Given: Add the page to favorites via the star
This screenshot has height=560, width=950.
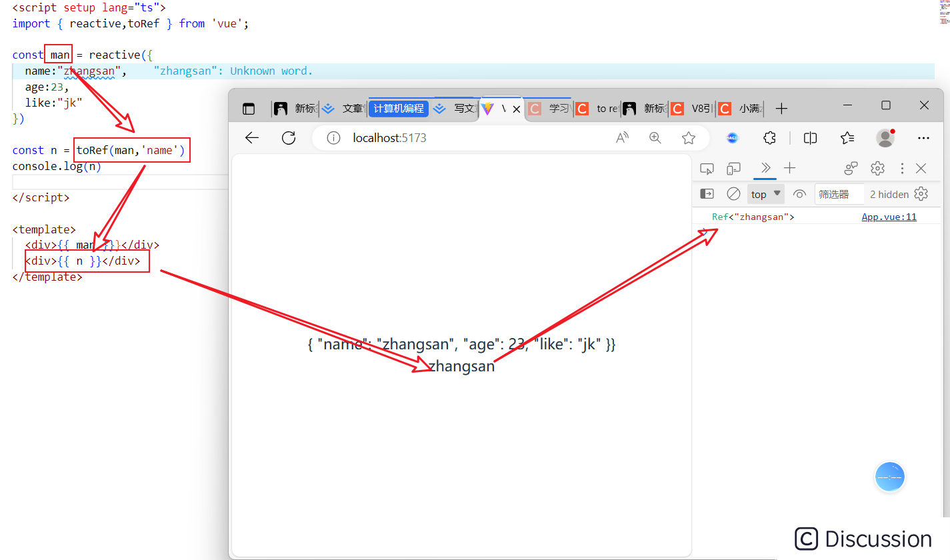Looking at the screenshot, I should [688, 137].
